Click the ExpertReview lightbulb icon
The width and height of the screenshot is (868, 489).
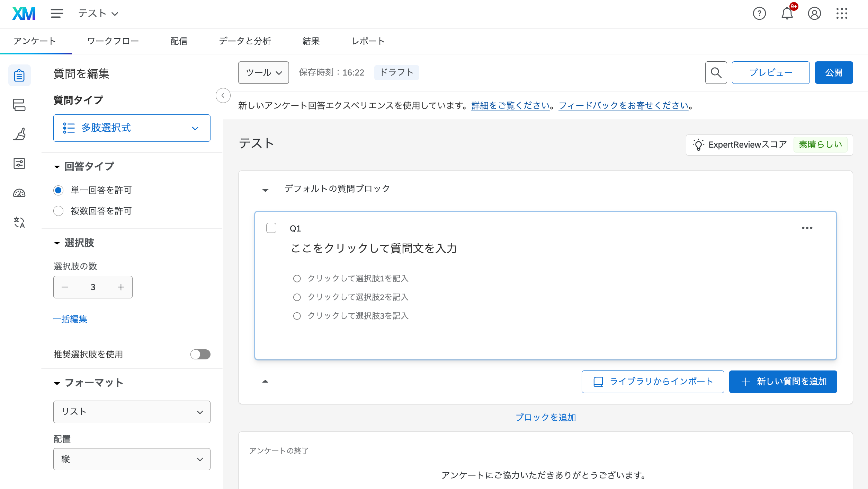tap(698, 145)
